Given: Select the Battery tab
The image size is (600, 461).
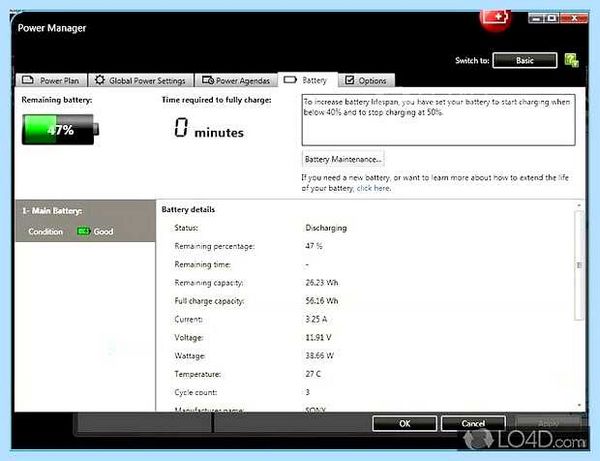Looking at the screenshot, I should click(308, 80).
